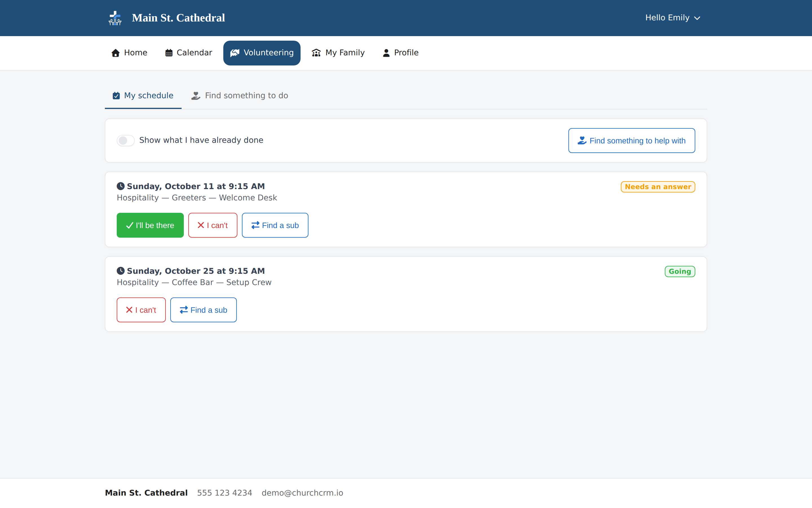
Task: Click the footer Main St. Cathedral name
Action: pyautogui.click(x=146, y=493)
